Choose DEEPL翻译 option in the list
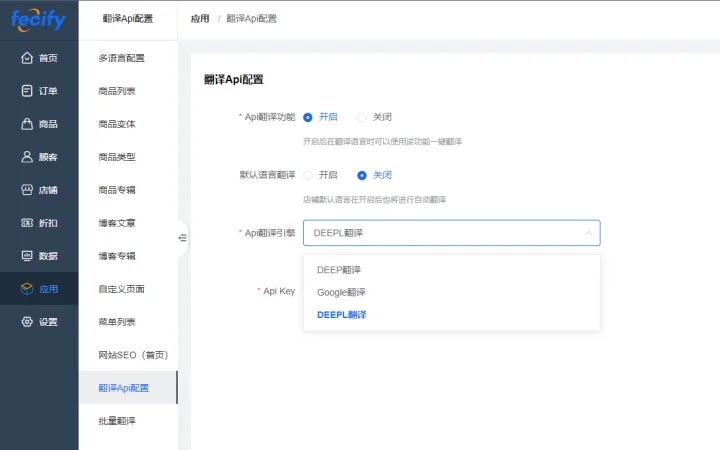This screenshot has width=720, height=450. click(451, 315)
